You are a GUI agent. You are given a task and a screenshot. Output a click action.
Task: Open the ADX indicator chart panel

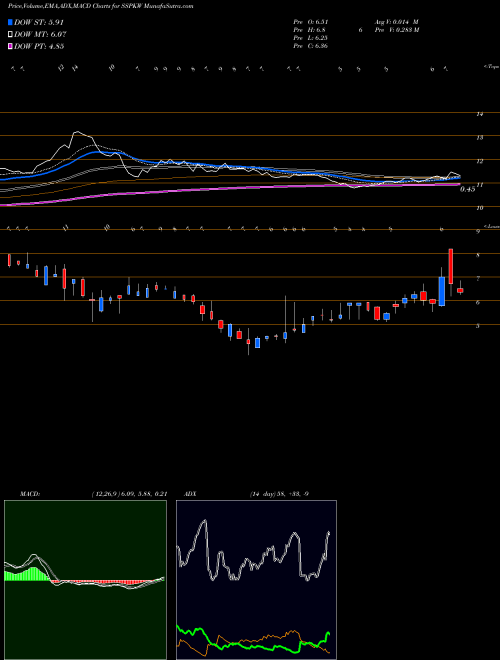click(x=256, y=580)
